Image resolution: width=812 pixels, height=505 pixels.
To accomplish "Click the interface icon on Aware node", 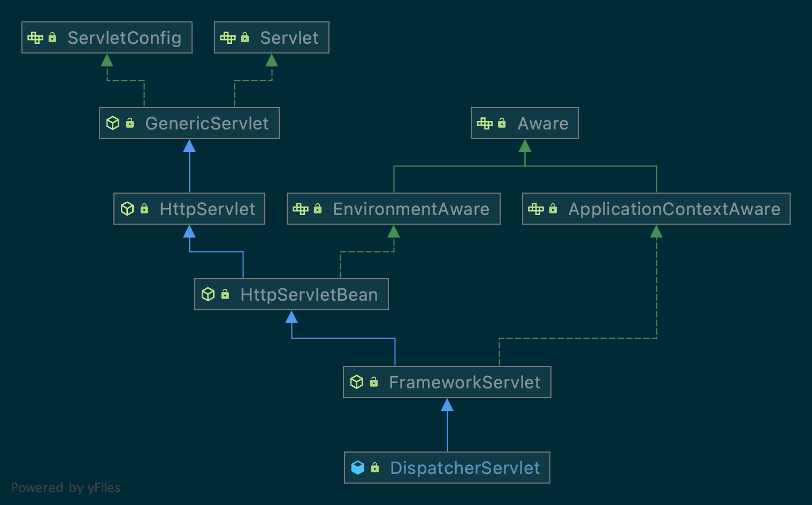I will 485,123.
